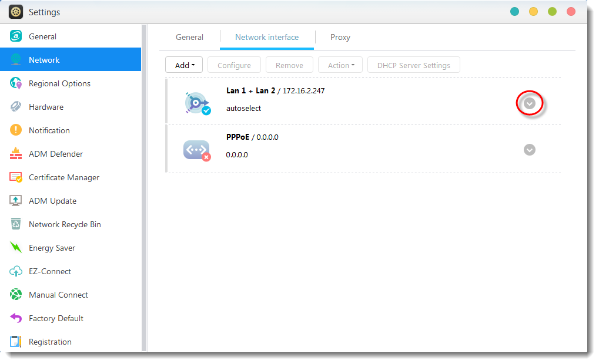Click the Energy Saver lightning icon
The image size is (599, 364).
click(x=16, y=247)
